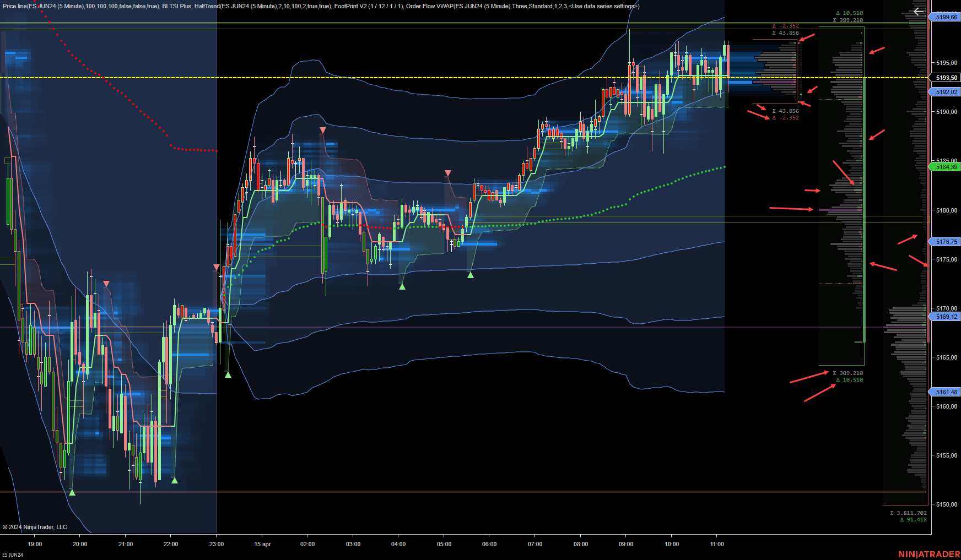
Task: Click the 05:00 time axis label
Action: (x=444, y=544)
